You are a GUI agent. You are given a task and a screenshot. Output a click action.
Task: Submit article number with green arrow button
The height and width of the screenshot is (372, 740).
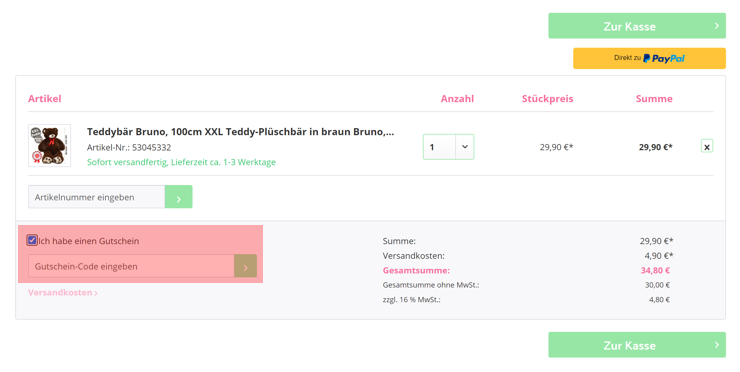pos(178,197)
